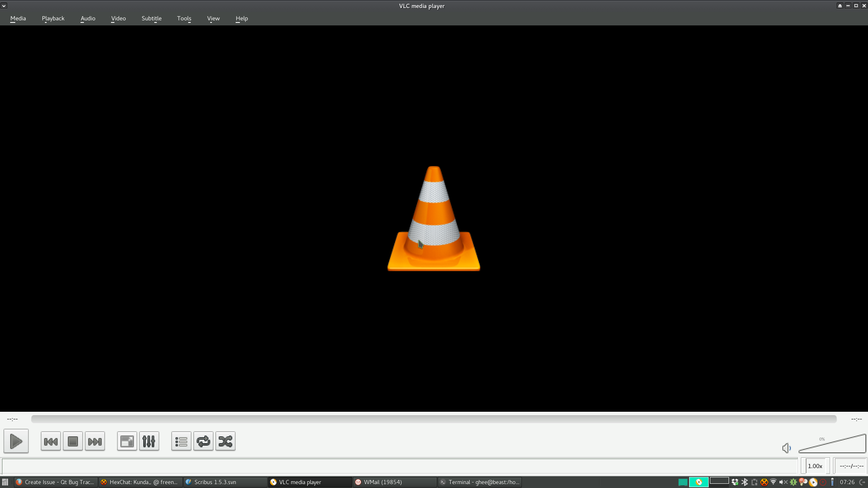Image resolution: width=868 pixels, height=488 pixels.
Task: Shade window using title bar up-arrow button
Action: (840, 6)
